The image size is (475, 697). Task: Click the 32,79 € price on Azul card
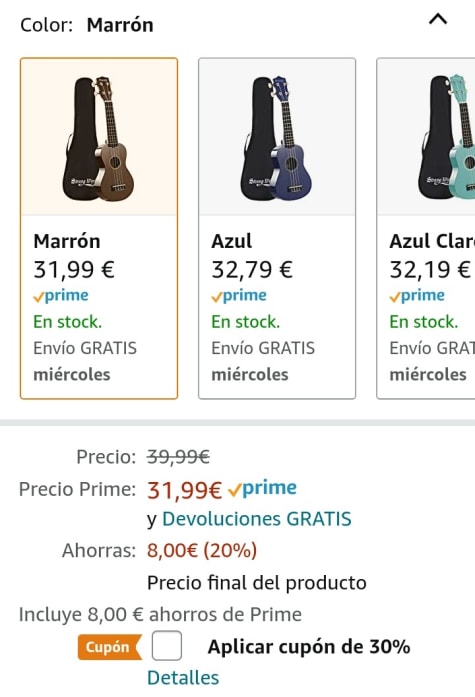(x=252, y=269)
